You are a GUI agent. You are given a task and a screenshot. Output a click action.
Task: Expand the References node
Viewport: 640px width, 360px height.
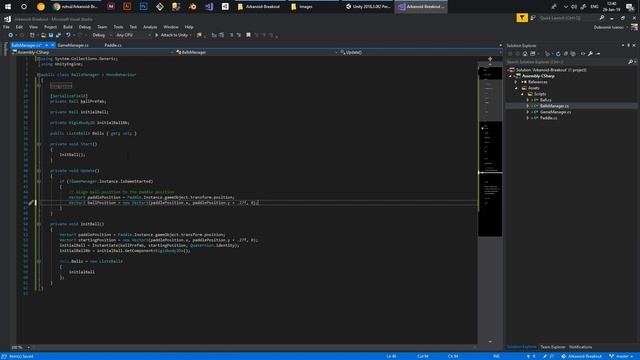(x=516, y=82)
